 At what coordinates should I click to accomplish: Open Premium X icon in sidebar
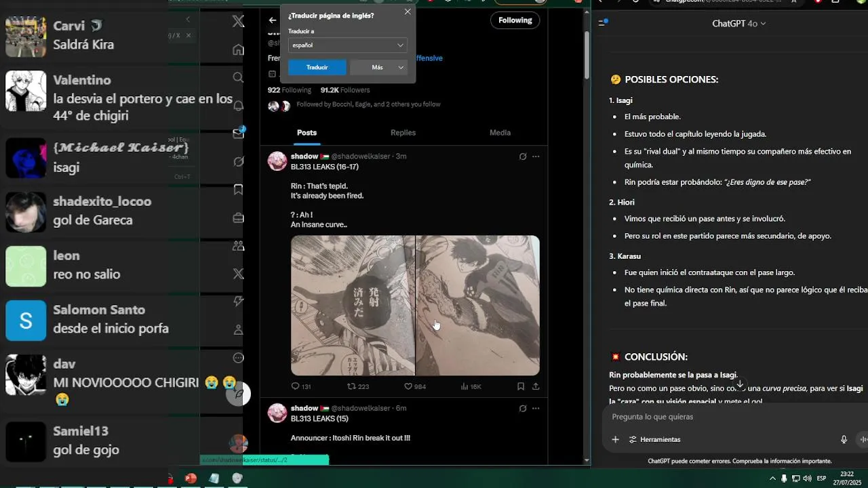[238, 274]
